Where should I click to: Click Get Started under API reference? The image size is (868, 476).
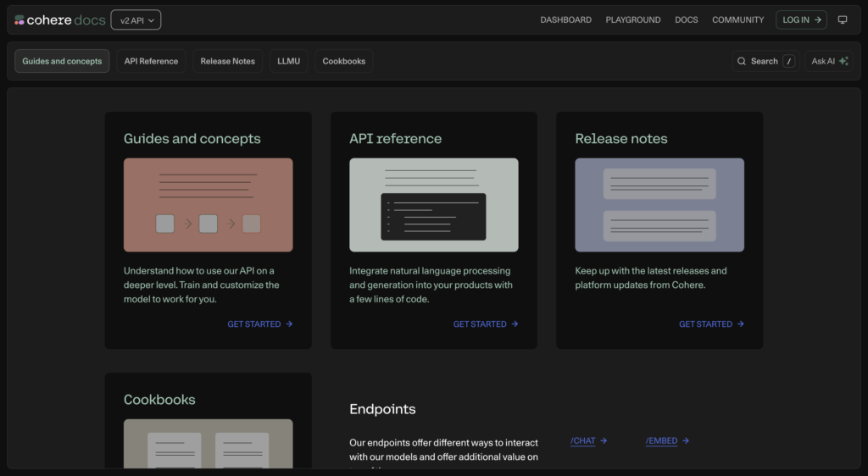click(x=486, y=324)
